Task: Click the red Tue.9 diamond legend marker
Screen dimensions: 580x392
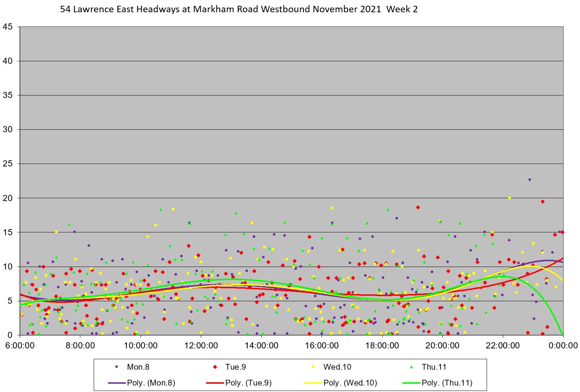Action: pos(215,367)
